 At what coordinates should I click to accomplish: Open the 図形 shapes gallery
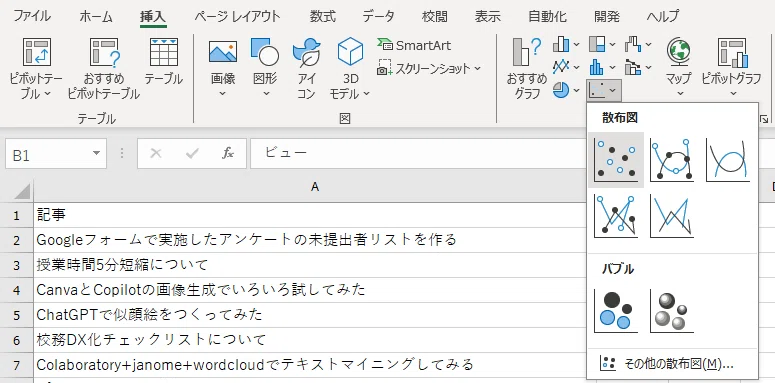(x=265, y=68)
